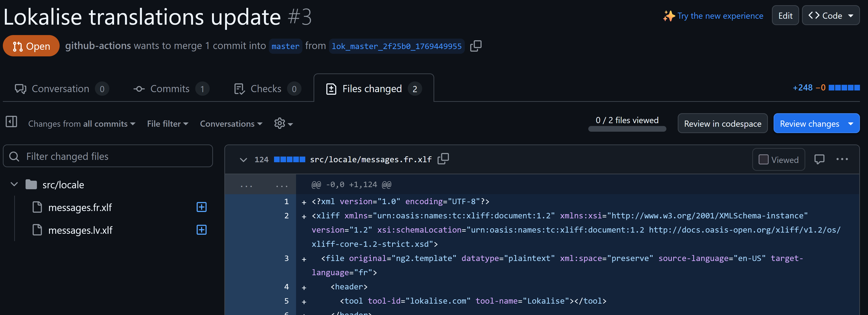Collapse the messages.fr.xlf diff with its chevron
Screen dimensions: 868x315
(244, 160)
